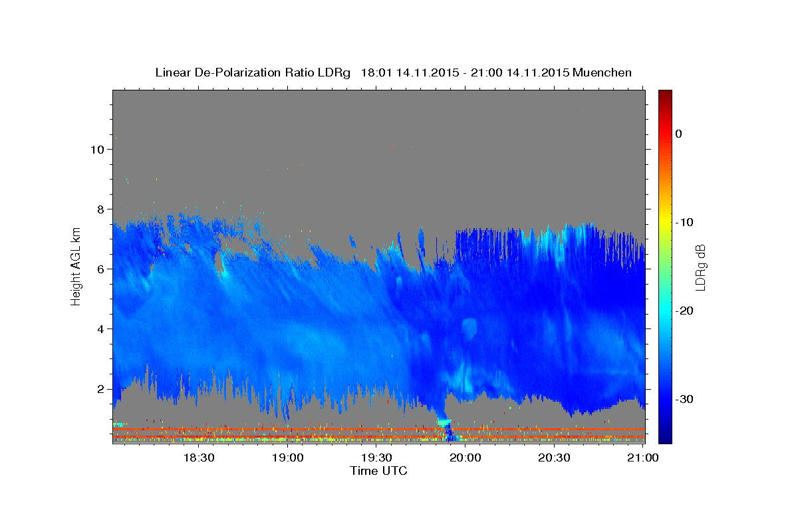
Task: Click the colorbar value -30 label
Action: (x=684, y=399)
